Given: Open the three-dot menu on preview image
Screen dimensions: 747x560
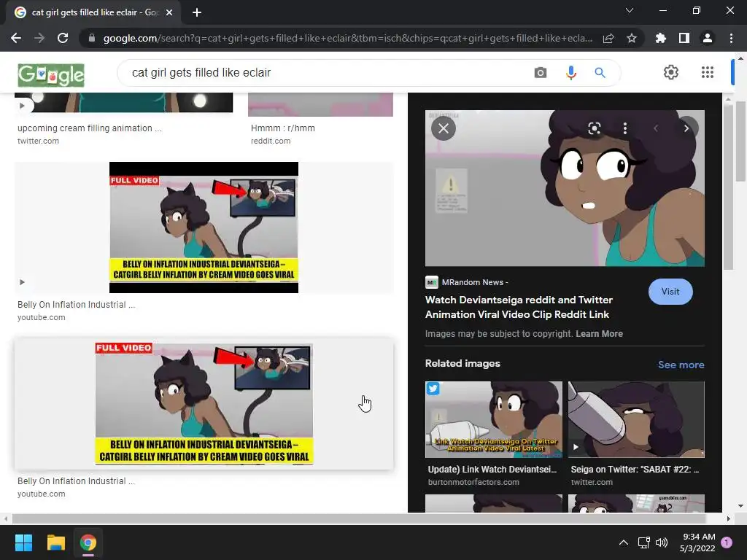Looking at the screenshot, I should tap(625, 128).
